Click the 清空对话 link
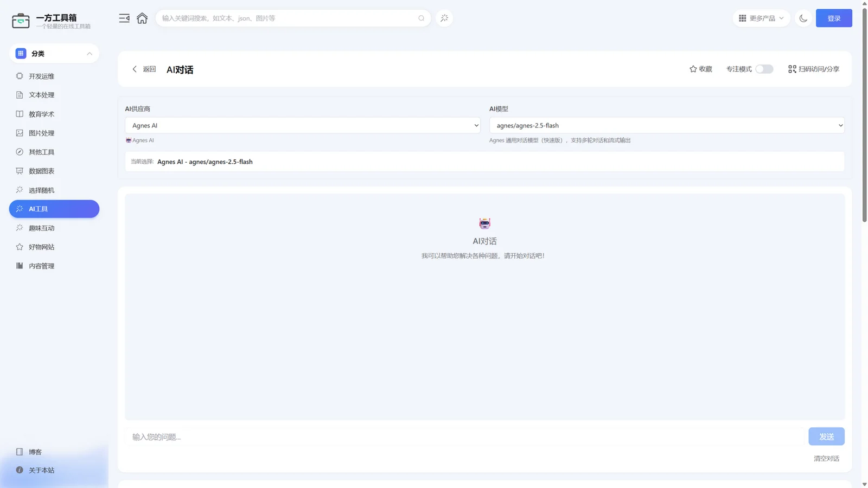Image resolution: width=868 pixels, height=488 pixels. [x=826, y=458]
